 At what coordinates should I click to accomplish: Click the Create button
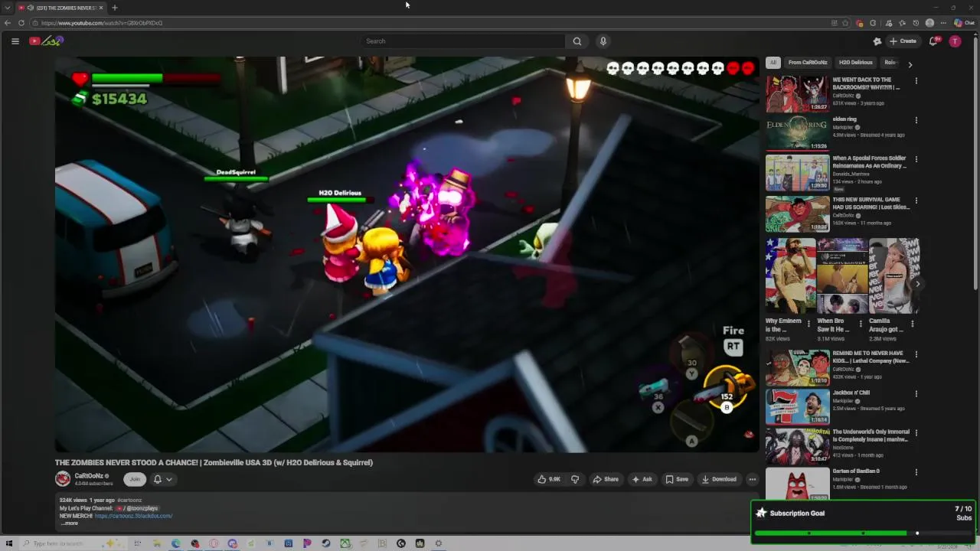[x=903, y=41]
